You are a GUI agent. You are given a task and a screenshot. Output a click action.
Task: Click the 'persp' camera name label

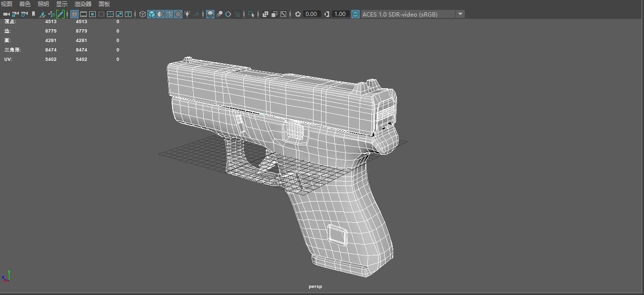click(315, 287)
